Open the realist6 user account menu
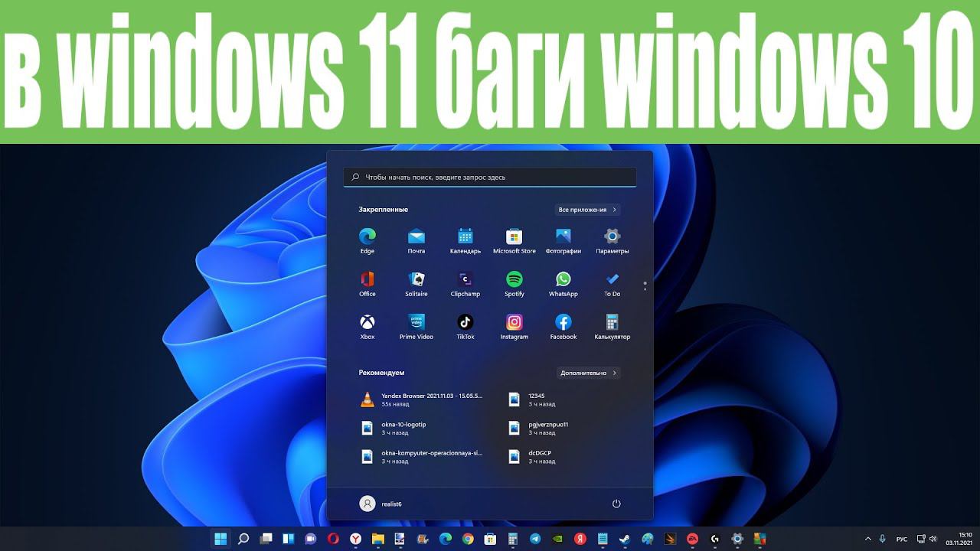 [381, 504]
